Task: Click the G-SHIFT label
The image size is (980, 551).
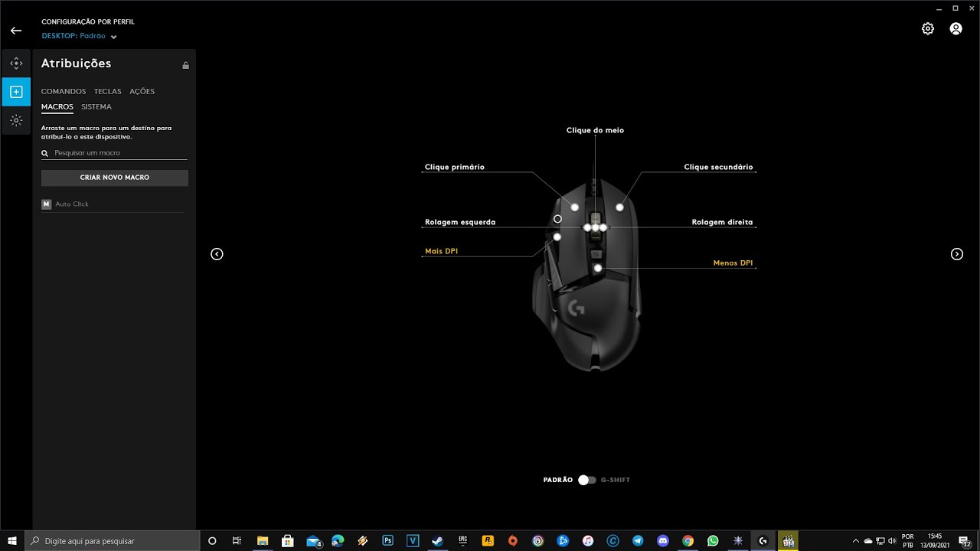Action: click(616, 480)
